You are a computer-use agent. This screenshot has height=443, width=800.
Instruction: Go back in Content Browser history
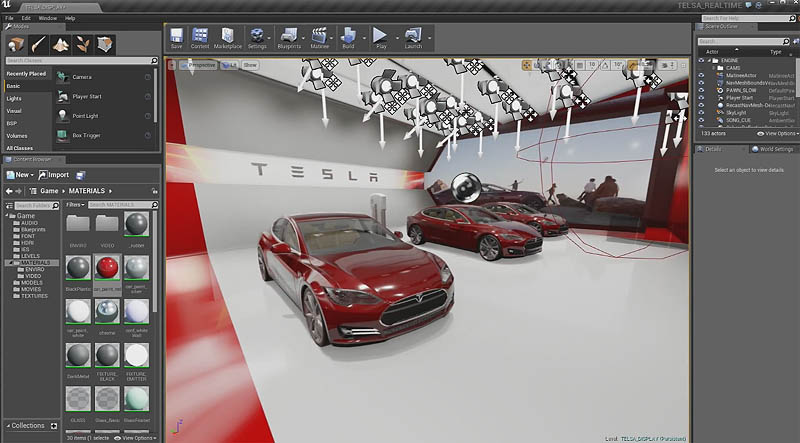coord(9,191)
